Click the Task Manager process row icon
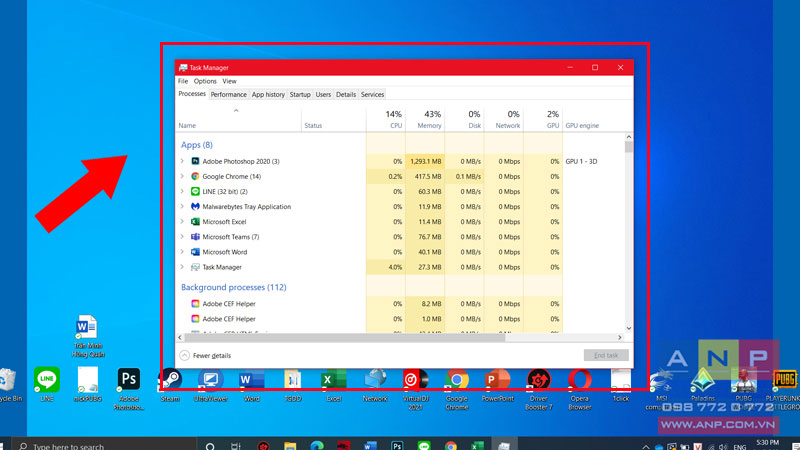Viewport: 800px width, 450px height. pos(195,267)
